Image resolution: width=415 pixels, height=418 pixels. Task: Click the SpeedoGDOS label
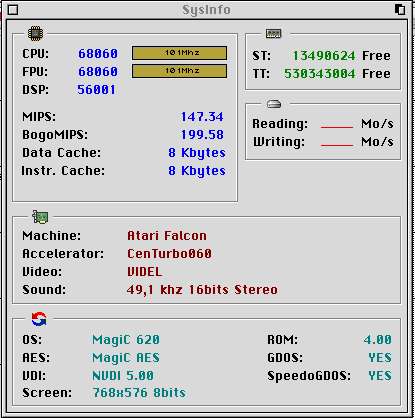point(309,376)
